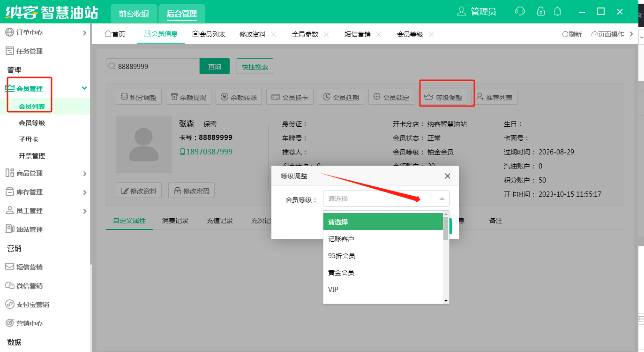Open the 消费记录 tab
The image size is (644, 352).
click(x=175, y=221)
